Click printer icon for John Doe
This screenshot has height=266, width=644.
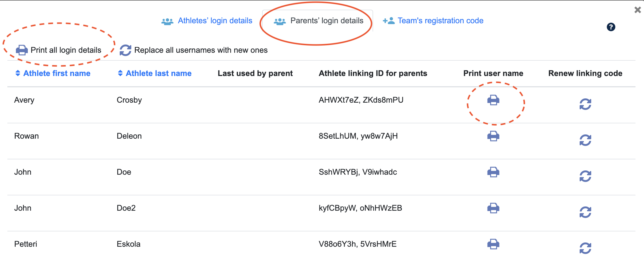493,172
